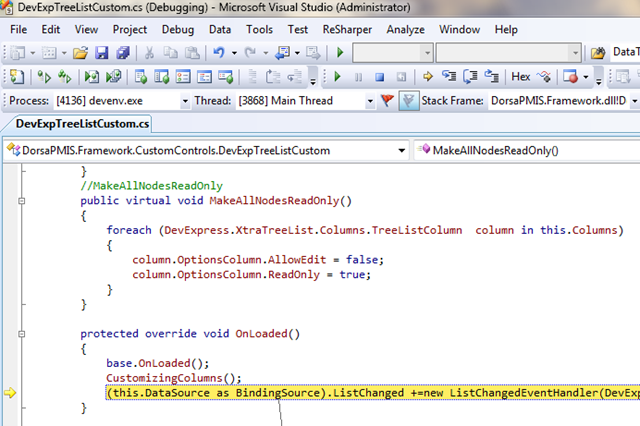
Task: Open the File menu
Action: 18,29
